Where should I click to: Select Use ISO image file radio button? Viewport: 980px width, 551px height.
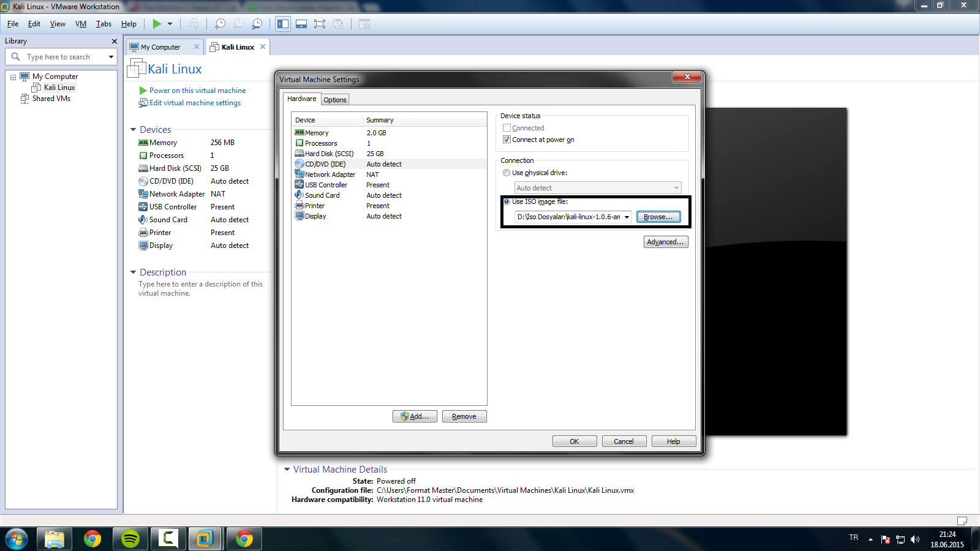(x=507, y=201)
